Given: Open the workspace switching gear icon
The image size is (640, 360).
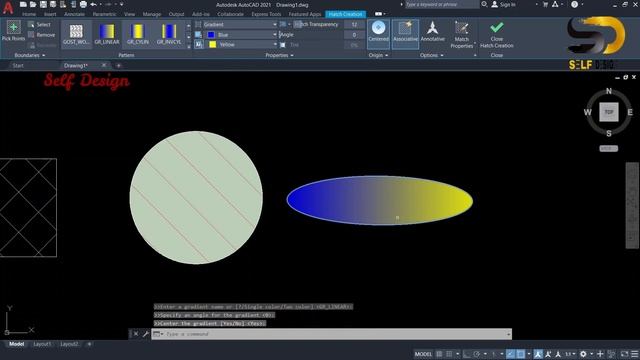Looking at the screenshot, I should [583, 354].
